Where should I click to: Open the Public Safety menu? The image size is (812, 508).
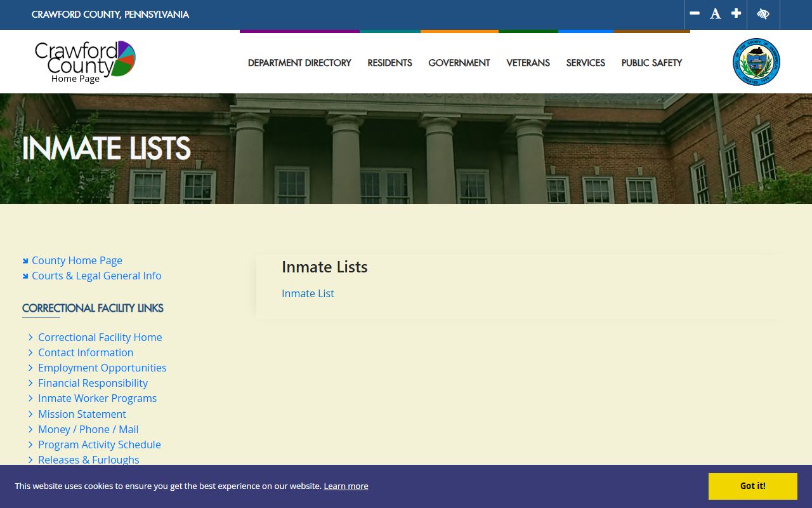coord(652,63)
